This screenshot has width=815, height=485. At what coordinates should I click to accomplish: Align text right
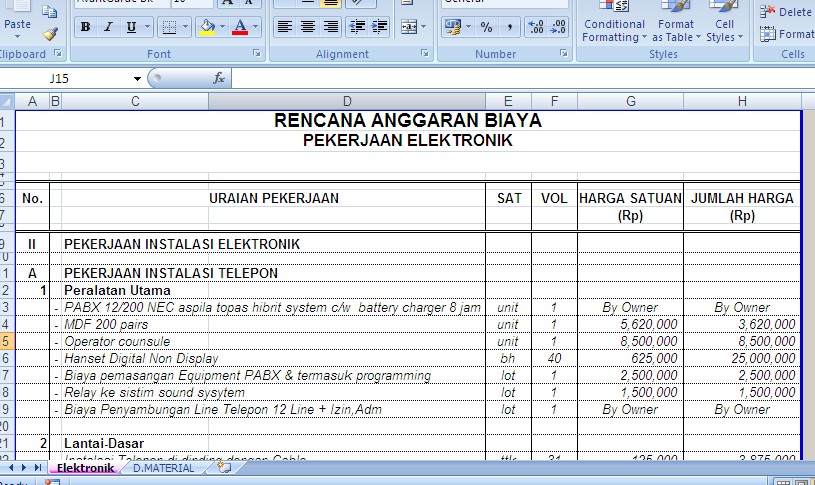click(x=331, y=27)
